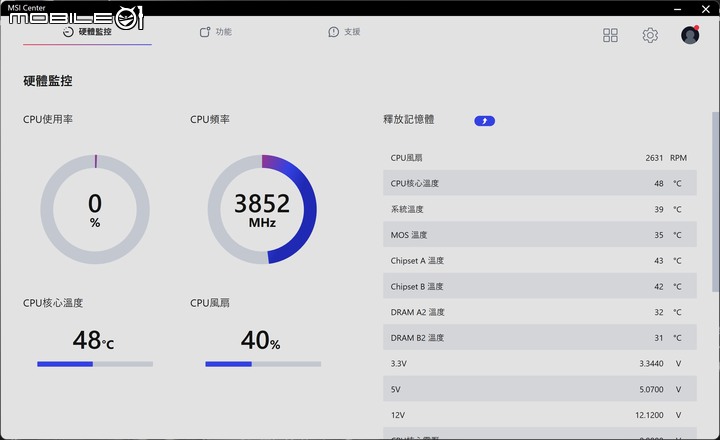Open the 支援 support tab

[x=344, y=32]
